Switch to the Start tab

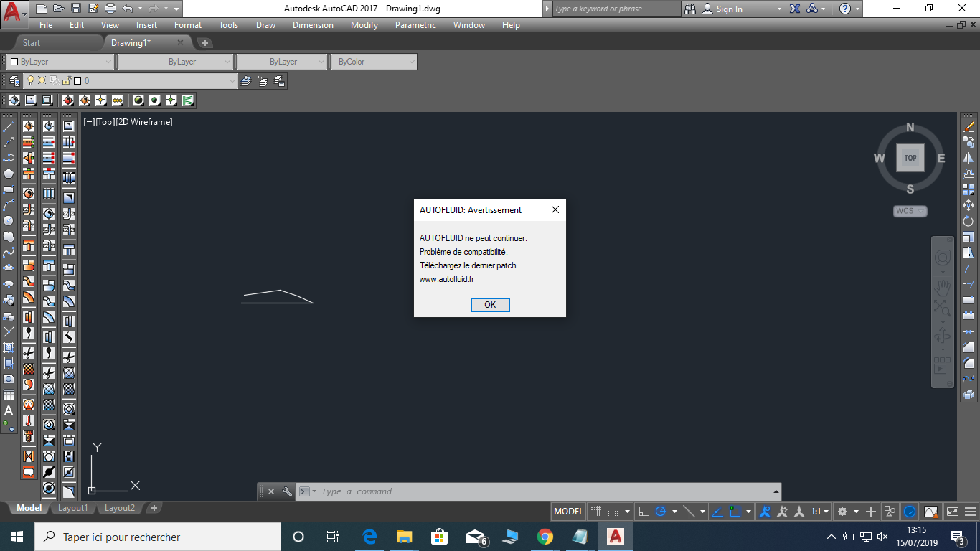tap(32, 43)
